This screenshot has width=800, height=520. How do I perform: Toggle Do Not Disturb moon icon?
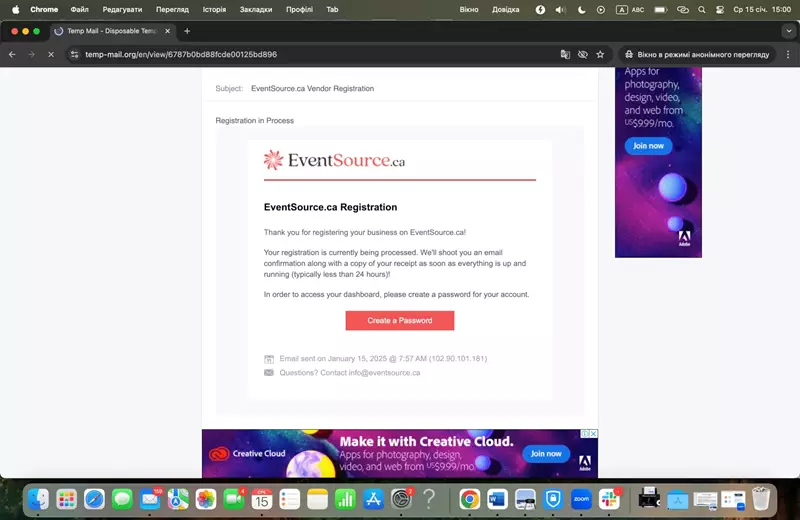pyautogui.click(x=581, y=10)
